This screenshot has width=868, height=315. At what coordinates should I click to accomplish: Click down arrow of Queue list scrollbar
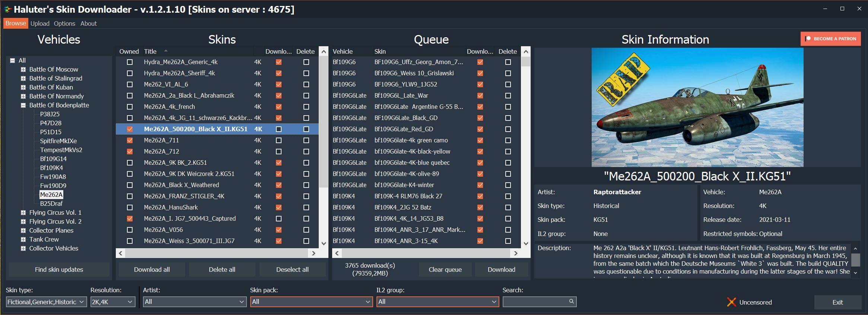[526, 243]
